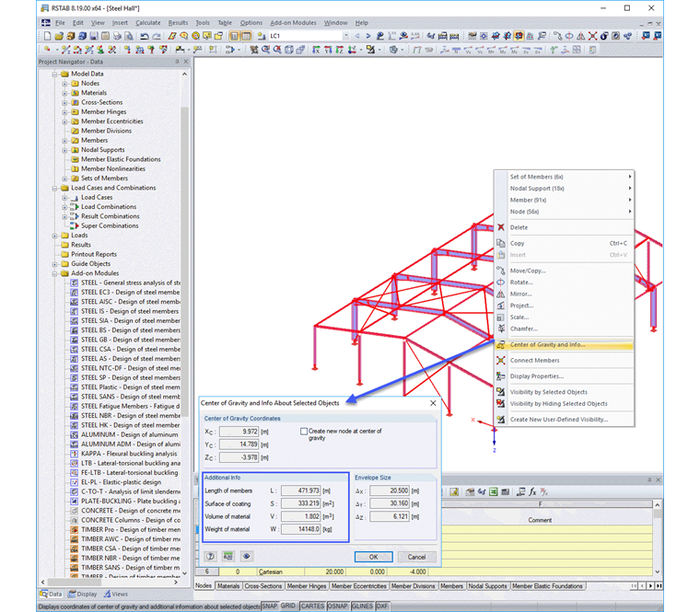Check Create new node at center of gravity

point(304,432)
